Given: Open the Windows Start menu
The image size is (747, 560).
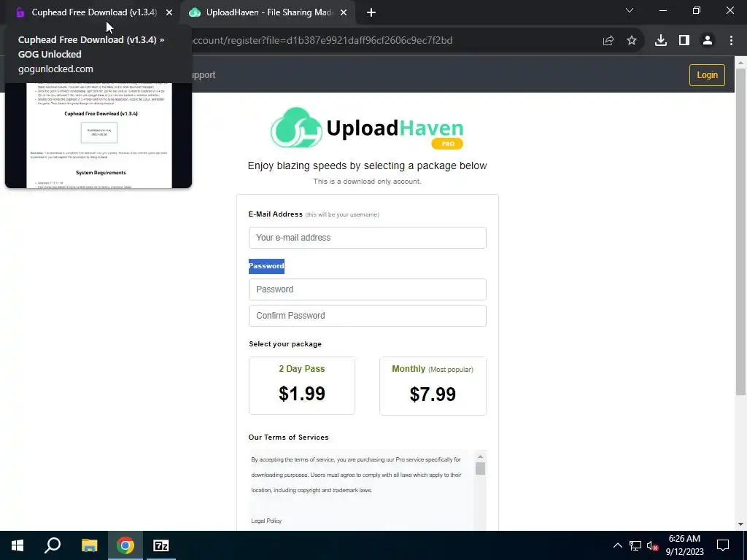Looking at the screenshot, I should (18, 545).
